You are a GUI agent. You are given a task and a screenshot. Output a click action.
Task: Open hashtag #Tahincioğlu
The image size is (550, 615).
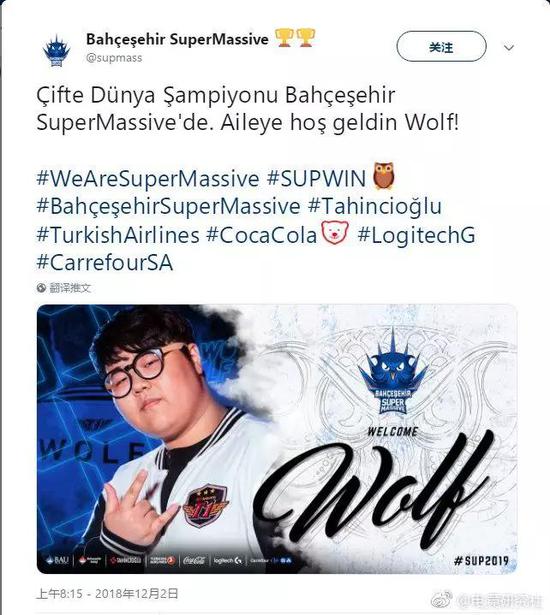point(375,206)
